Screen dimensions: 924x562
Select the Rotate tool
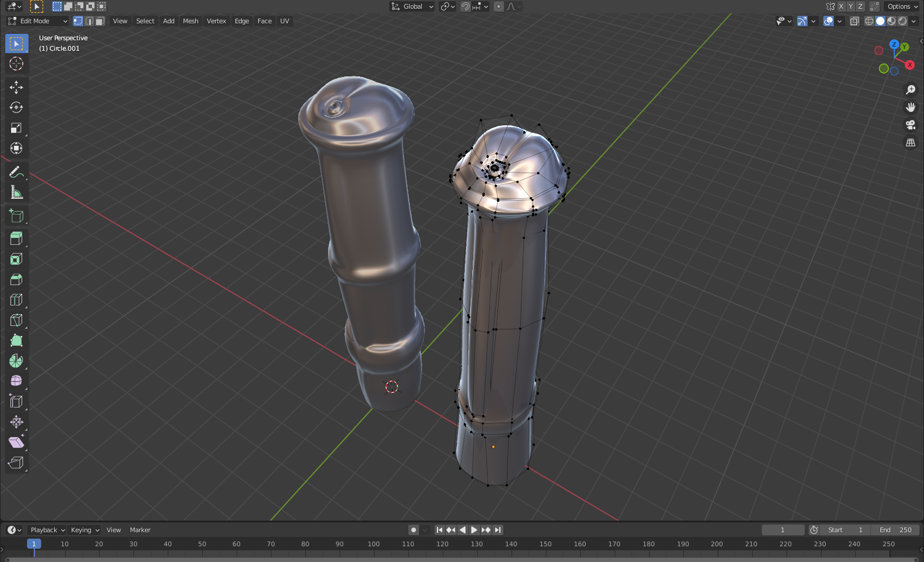pos(16,108)
